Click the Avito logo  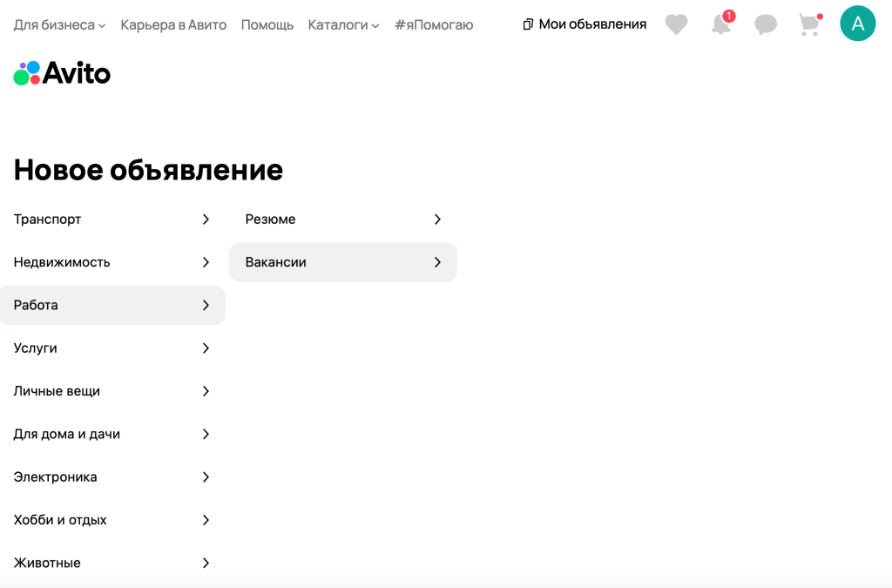[x=61, y=72]
